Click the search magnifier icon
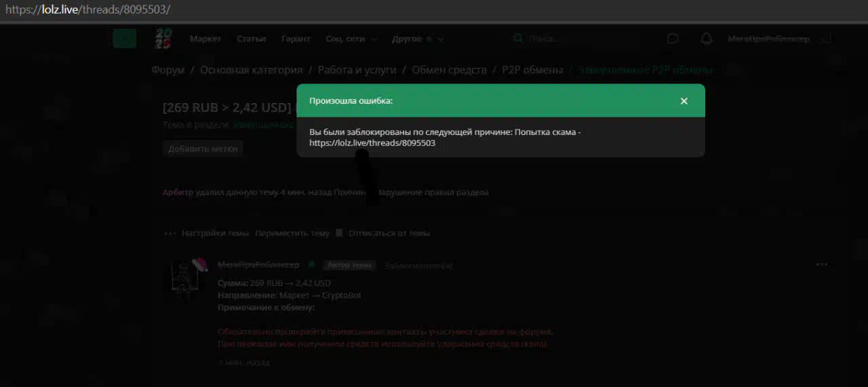 click(x=519, y=39)
